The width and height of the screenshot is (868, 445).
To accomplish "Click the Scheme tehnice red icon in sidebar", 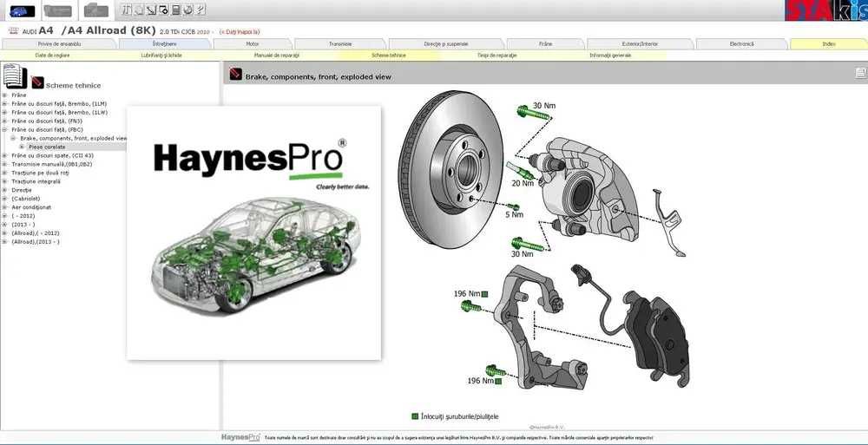I will click(37, 82).
